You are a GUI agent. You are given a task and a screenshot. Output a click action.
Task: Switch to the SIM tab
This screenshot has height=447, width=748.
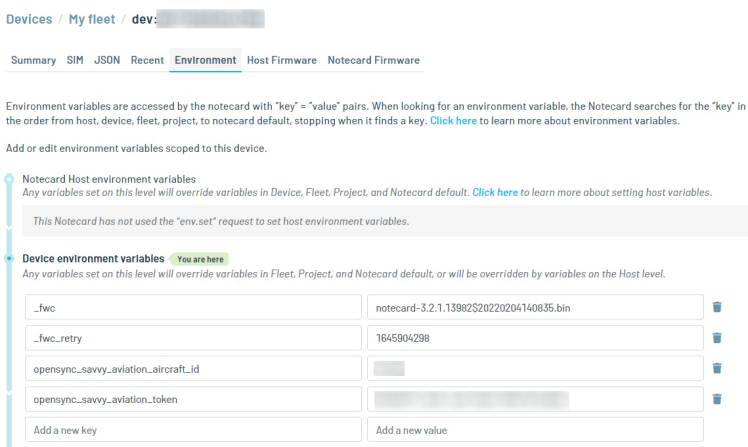click(75, 60)
